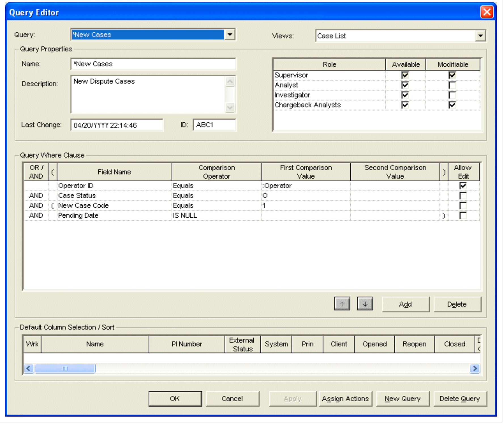Check Allow Edit for the Pending Date row
This screenshot has height=437, width=504.
[x=463, y=215]
